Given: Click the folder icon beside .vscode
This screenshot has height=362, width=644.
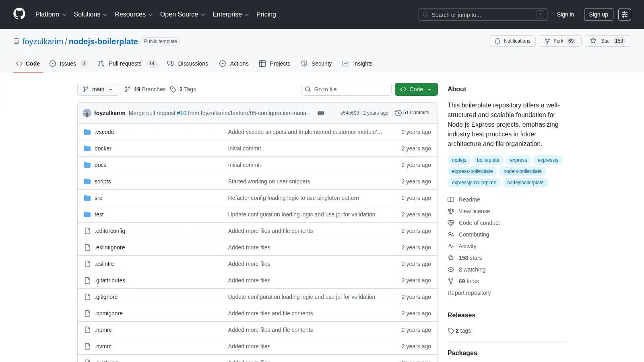Looking at the screenshot, I should [x=87, y=132].
